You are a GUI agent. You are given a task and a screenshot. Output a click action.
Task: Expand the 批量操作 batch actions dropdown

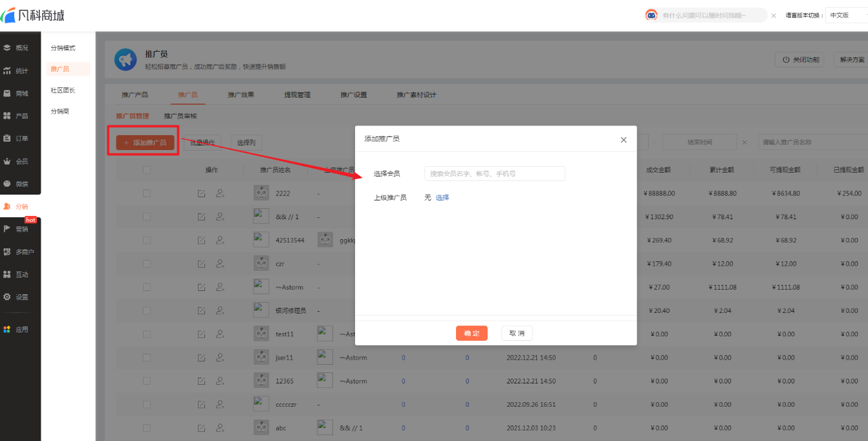point(202,143)
